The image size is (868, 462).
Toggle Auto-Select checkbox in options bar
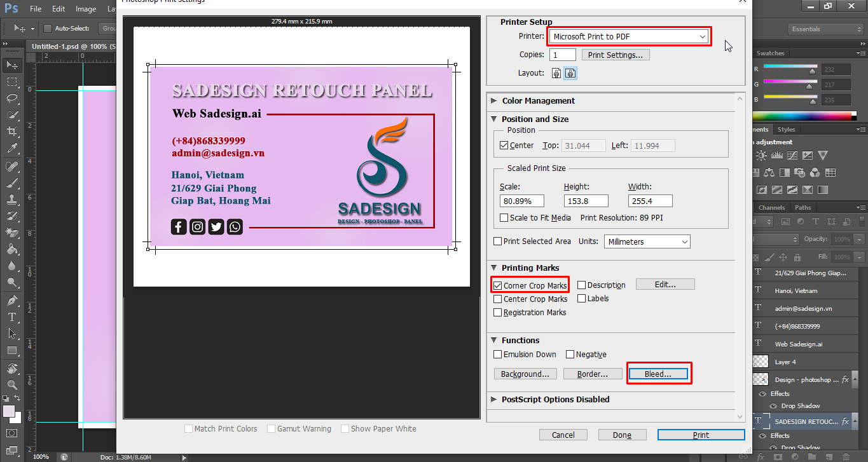tap(47, 29)
